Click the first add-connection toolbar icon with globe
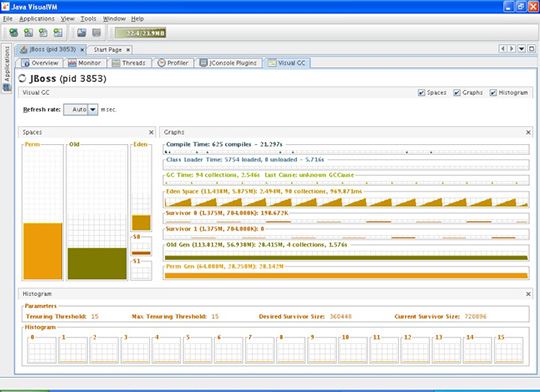The height and width of the screenshot is (392, 540). [x=13, y=33]
